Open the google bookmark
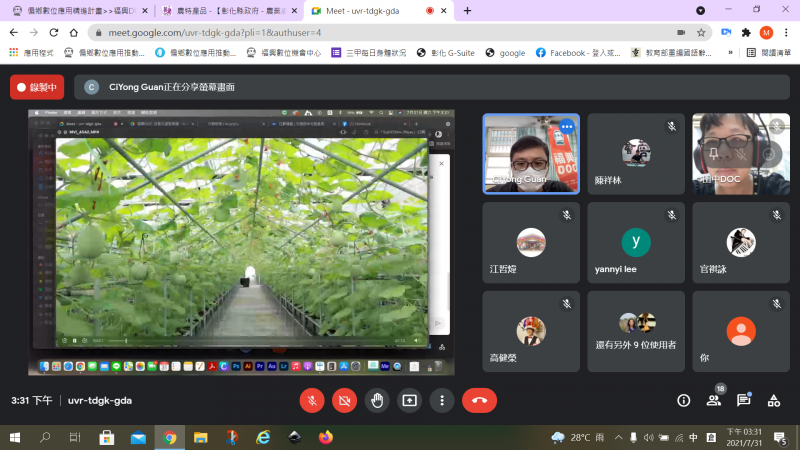 tap(505, 53)
